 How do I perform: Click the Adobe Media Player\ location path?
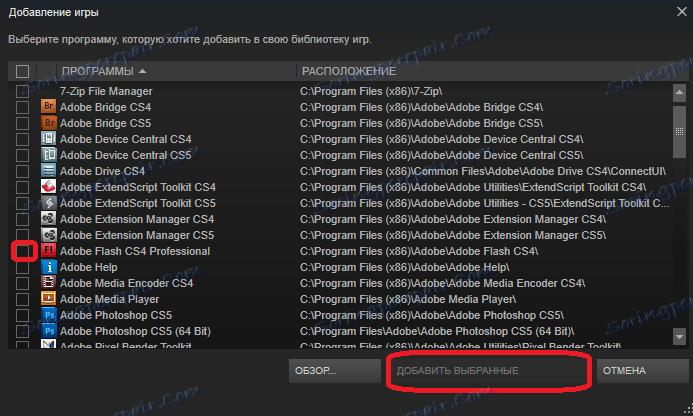(408, 299)
